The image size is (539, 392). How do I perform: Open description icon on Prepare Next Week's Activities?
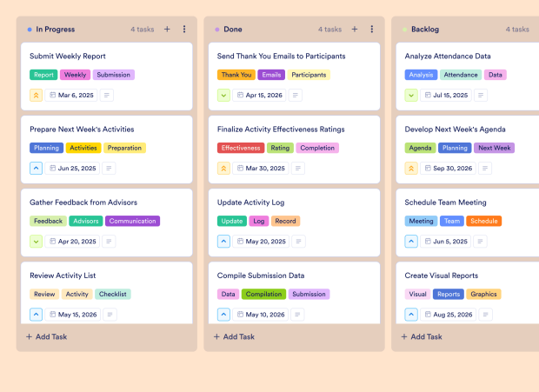[x=109, y=169]
